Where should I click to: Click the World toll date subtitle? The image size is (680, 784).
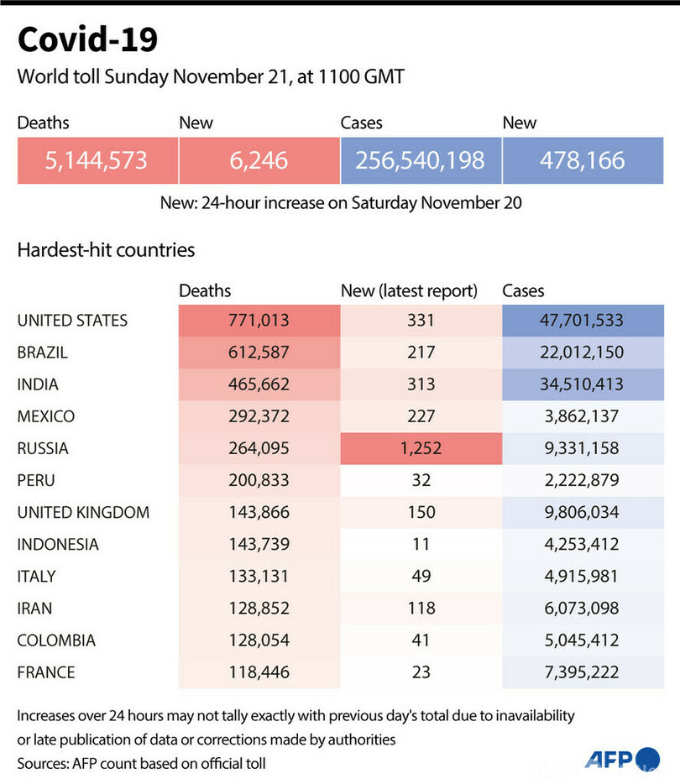pyautogui.click(x=211, y=77)
